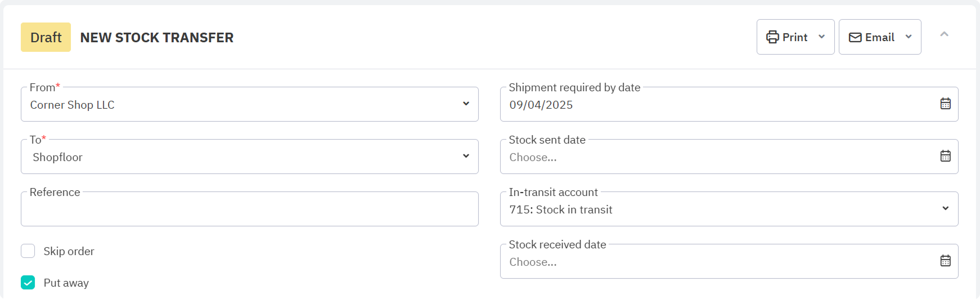
Task: Click the envelope icon in Email button
Action: pyautogui.click(x=855, y=37)
